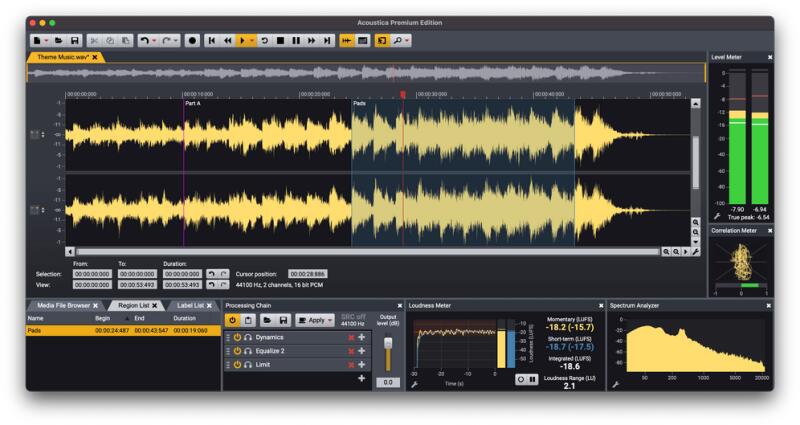The height and width of the screenshot is (425, 800).
Task: Open the Undo history dropdown arrow
Action: point(154,41)
